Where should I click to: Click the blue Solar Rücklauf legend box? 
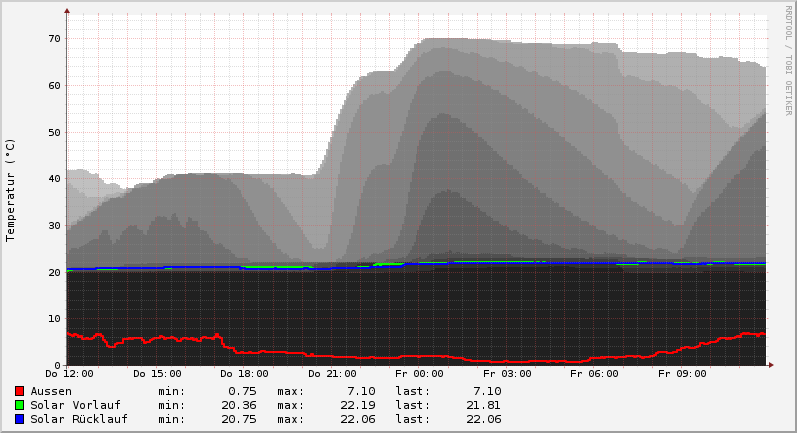pos(19,419)
